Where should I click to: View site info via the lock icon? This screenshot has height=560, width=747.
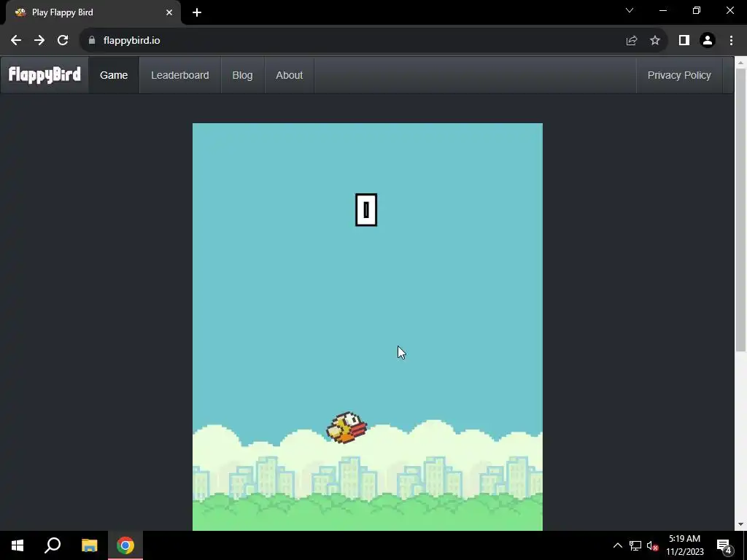pos(92,41)
